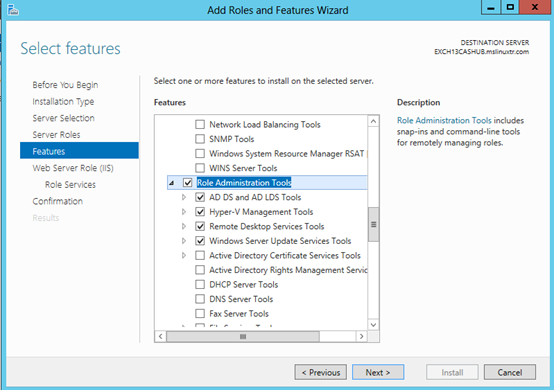Click the horizontal scrollbar left arrow
The width and height of the screenshot is (554, 390).
(161, 336)
